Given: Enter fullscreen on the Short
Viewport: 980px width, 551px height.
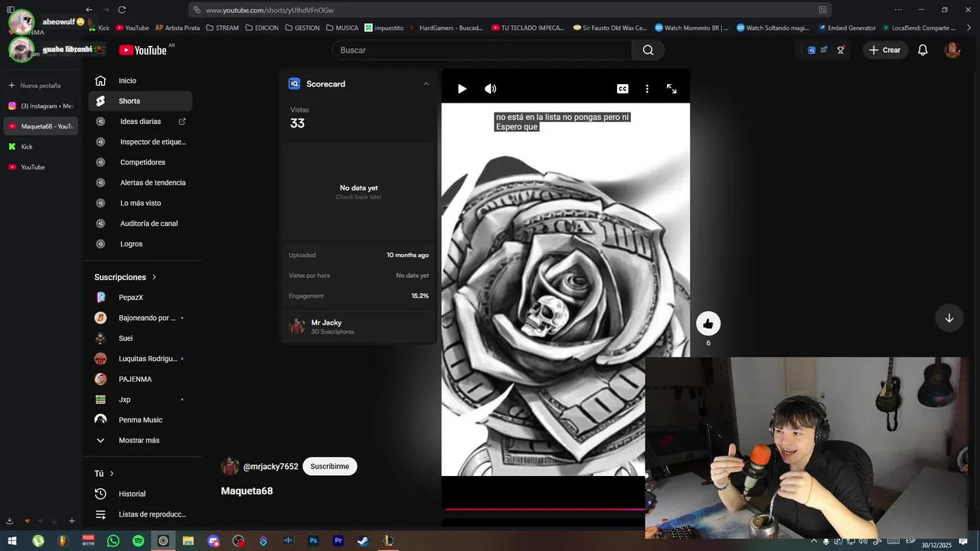Looking at the screenshot, I should click(x=671, y=89).
